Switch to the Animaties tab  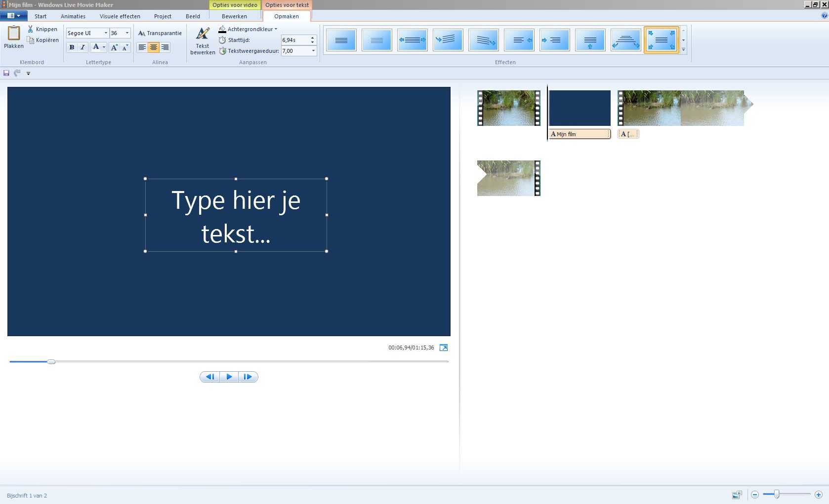coord(73,16)
